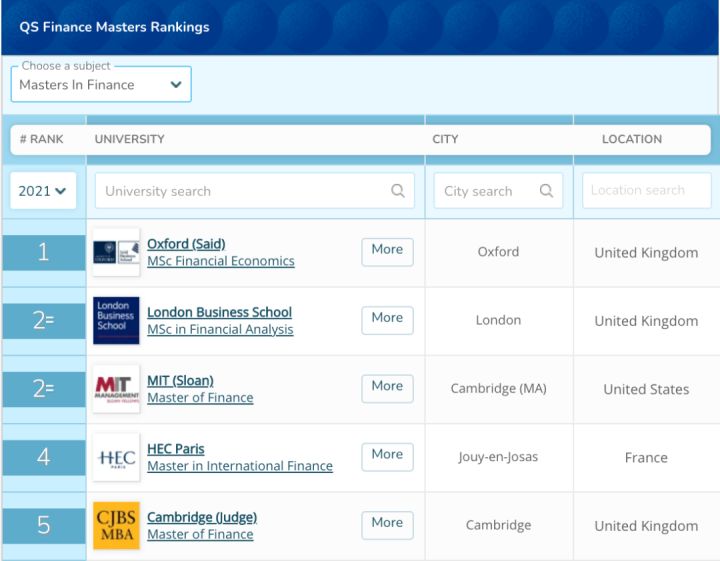Image resolution: width=720 pixels, height=561 pixels.
Task: Click the MIT Management logo thumbnail
Action: pyautogui.click(x=116, y=389)
